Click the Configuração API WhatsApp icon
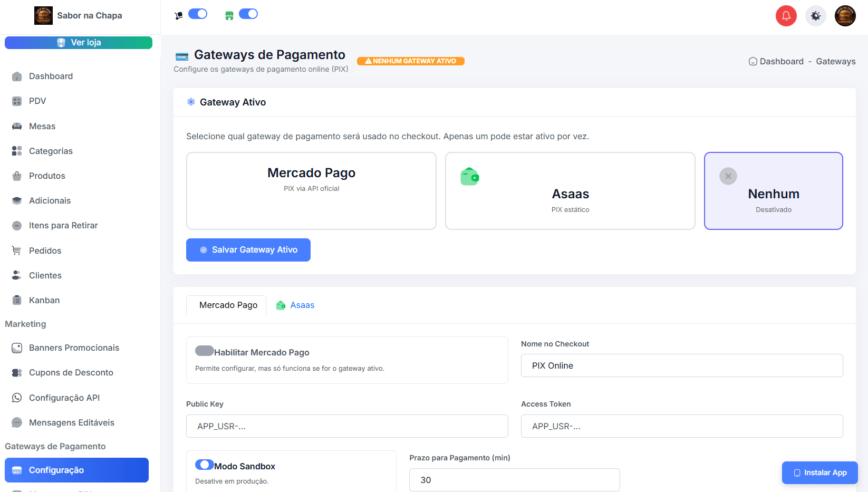Screen dimensions: 868x492 [17, 398]
